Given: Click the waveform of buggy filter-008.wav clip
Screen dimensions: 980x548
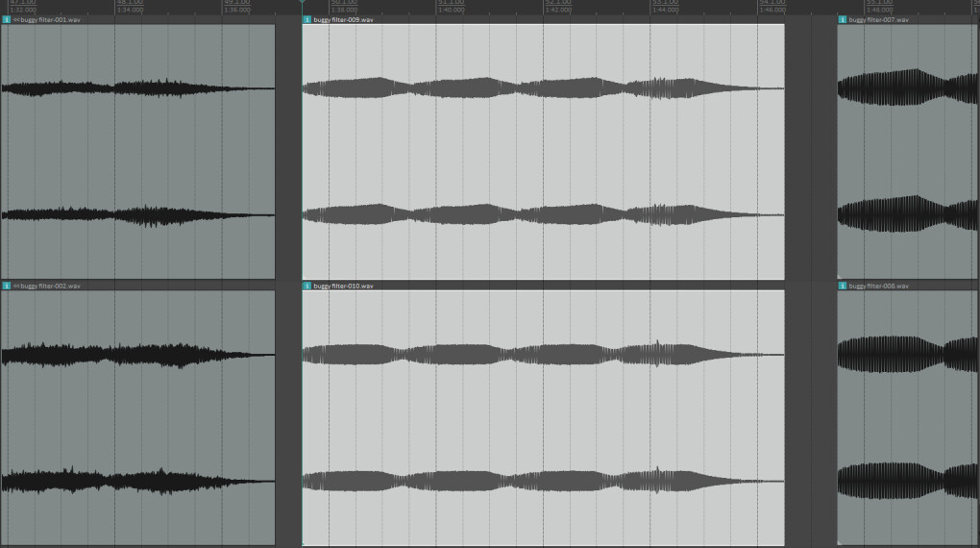Looking at the screenshot, I should [908, 418].
